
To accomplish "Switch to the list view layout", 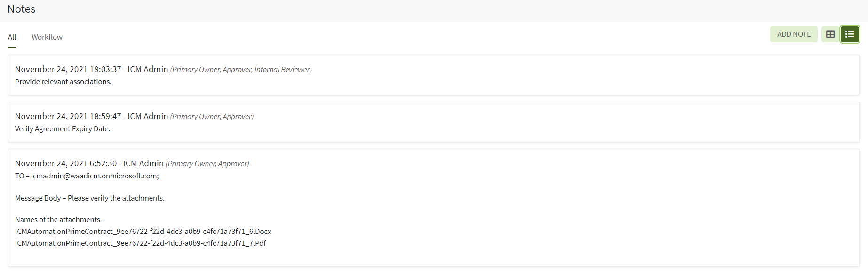I will tap(850, 34).
